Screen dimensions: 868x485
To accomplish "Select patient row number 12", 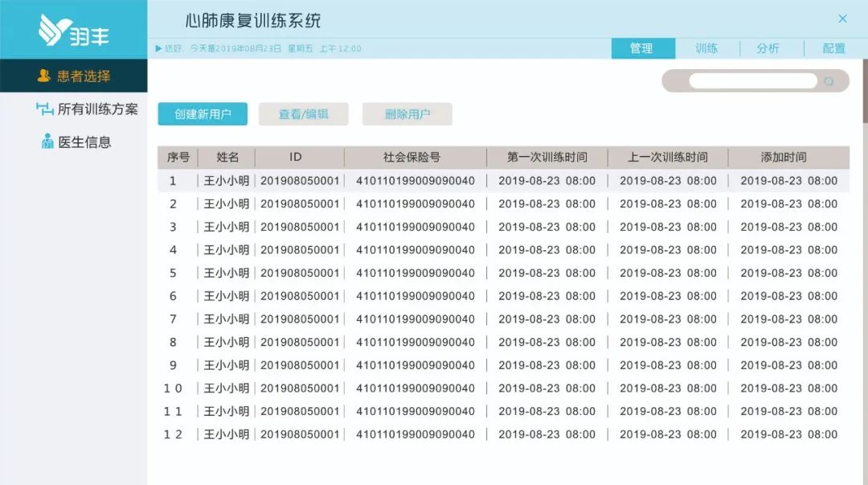I will (x=502, y=434).
